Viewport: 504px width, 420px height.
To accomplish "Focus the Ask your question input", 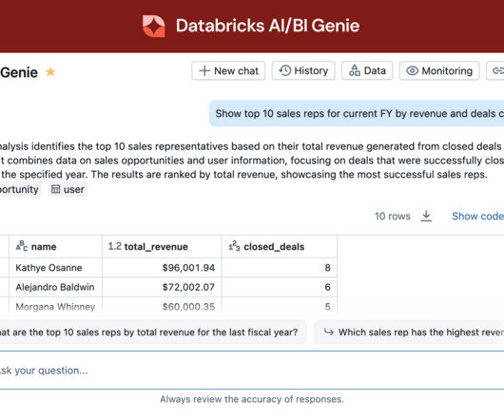I will point(252,371).
